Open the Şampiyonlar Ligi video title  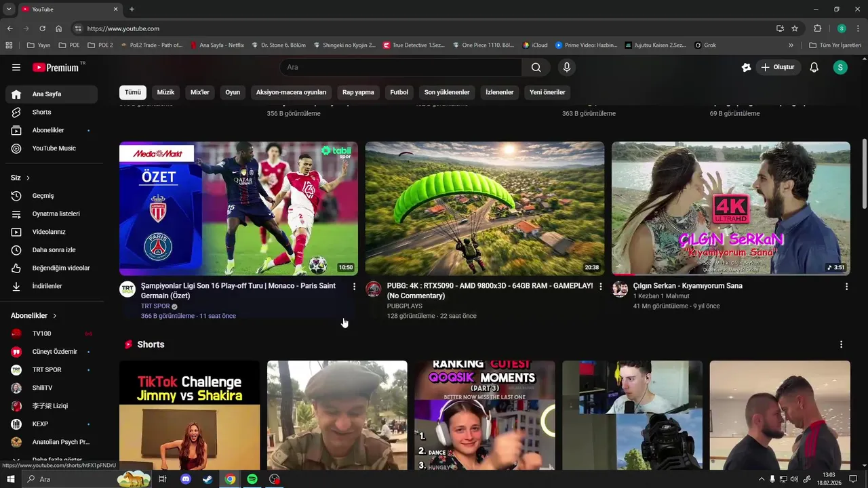238,291
